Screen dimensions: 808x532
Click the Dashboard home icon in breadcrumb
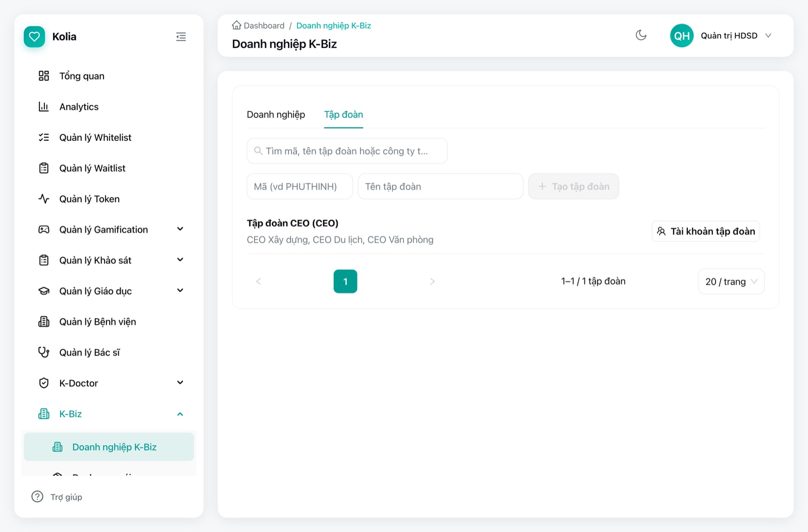point(236,25)
